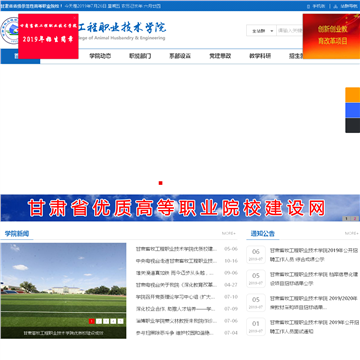Open the news headline dated 07-06

[176, 321]
